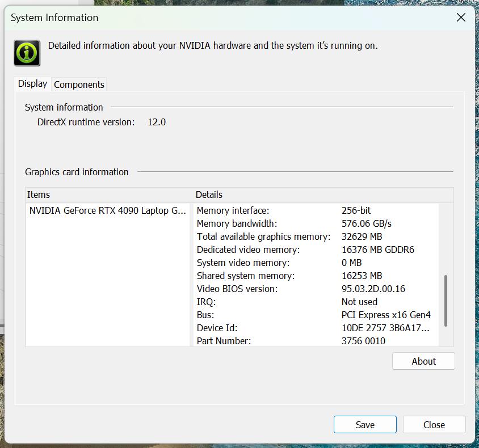Select the Memory bandwidth 576.06 GB/s value

[x=366, y=223]
